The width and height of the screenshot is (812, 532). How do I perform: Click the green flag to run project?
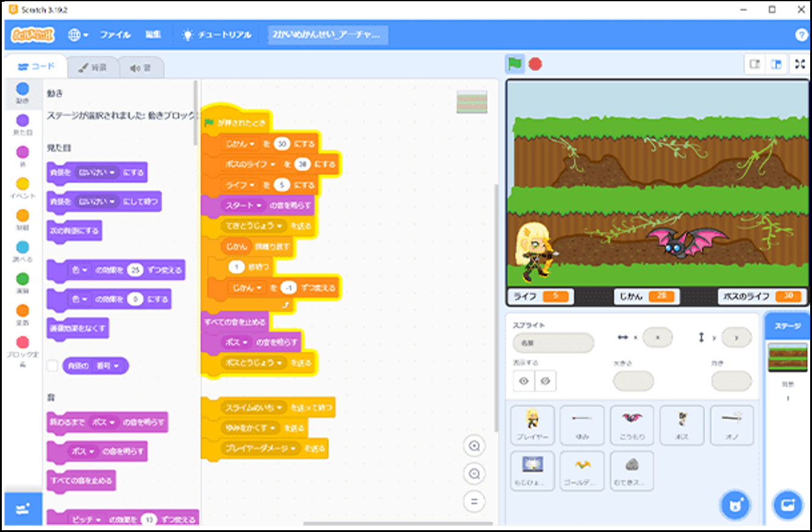515,64
